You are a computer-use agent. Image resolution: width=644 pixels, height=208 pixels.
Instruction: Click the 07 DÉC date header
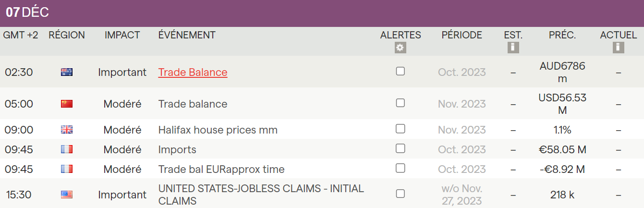pos(27,13)
